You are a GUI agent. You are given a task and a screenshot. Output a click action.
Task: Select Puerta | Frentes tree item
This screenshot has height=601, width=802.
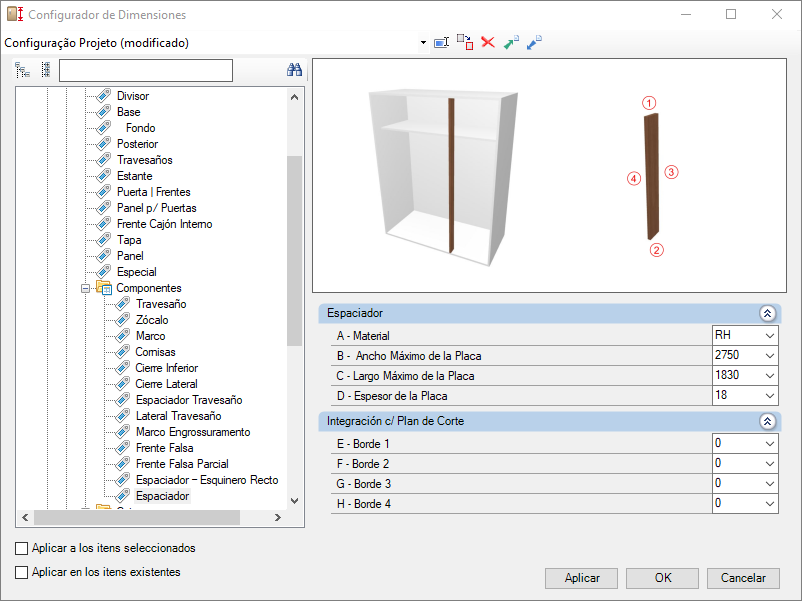pyautogui.click(x=153, y=192)
